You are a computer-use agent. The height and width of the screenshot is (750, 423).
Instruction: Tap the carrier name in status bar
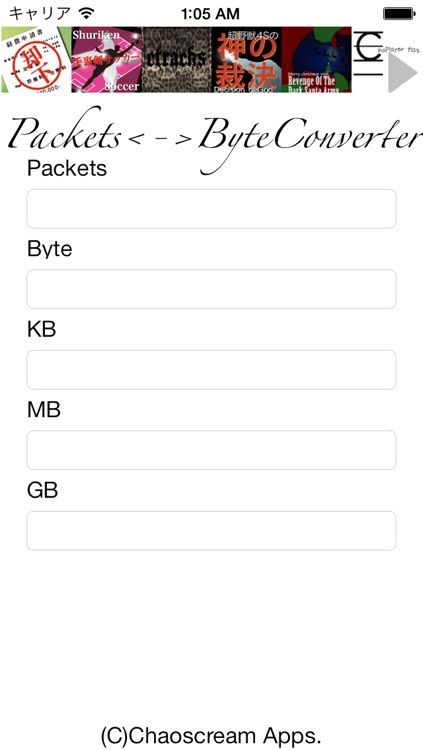tap(40, 13)
